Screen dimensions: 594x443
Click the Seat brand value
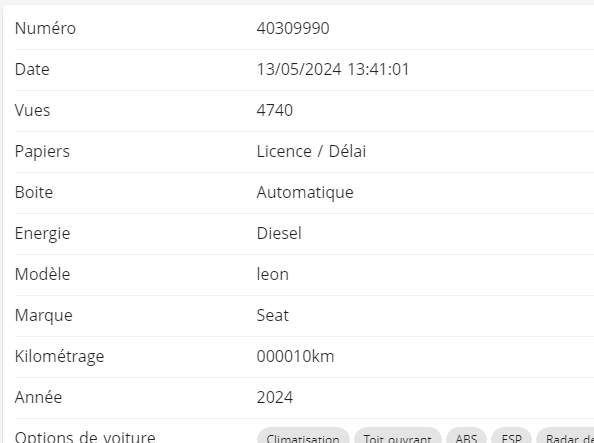pyautogui.click(x=273, y=315)
